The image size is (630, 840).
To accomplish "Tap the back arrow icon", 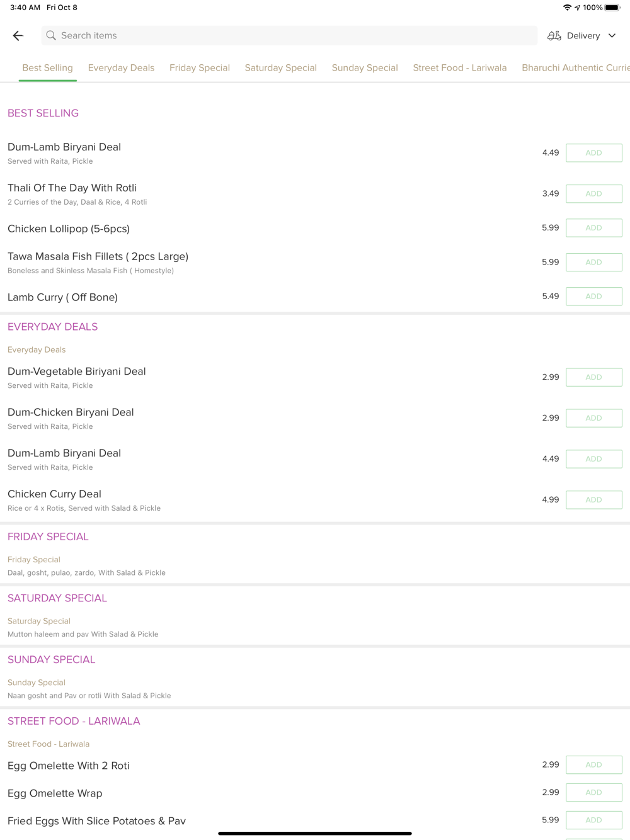I will click(18, 36).
